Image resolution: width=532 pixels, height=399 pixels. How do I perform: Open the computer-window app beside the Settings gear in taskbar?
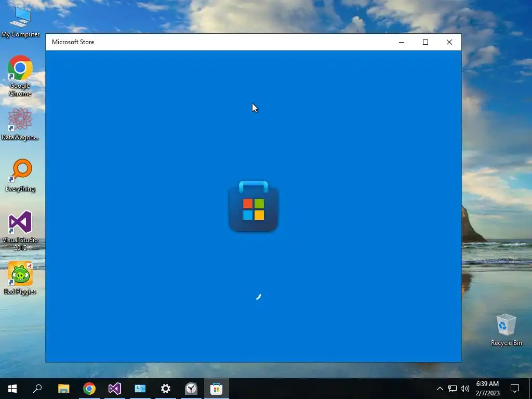point(140,389)
